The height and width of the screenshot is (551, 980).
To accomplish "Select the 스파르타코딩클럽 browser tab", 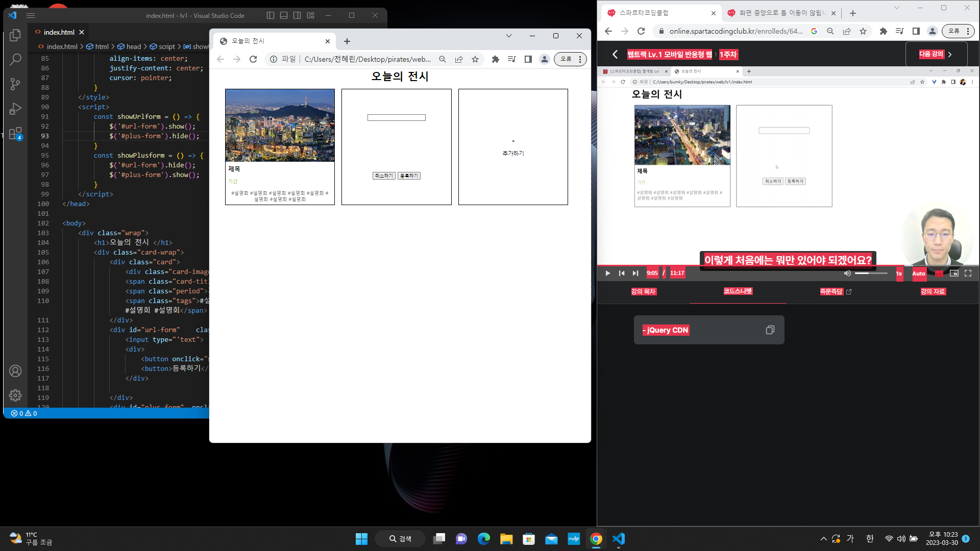I will (x=661, y=13).
